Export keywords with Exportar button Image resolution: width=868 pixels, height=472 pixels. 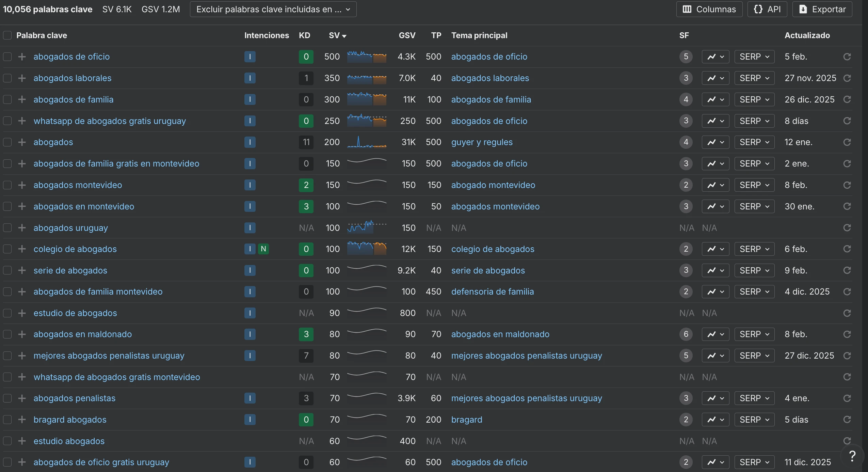point(822,9)
